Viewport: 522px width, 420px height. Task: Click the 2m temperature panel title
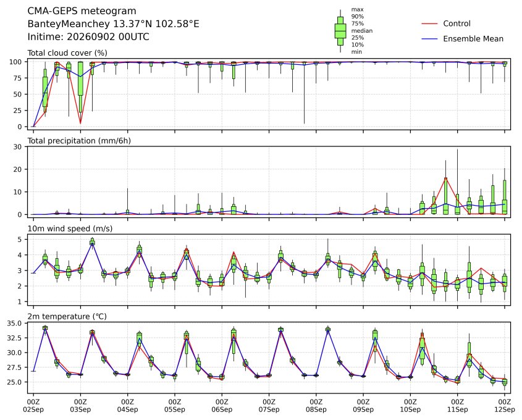coord(67,316)
